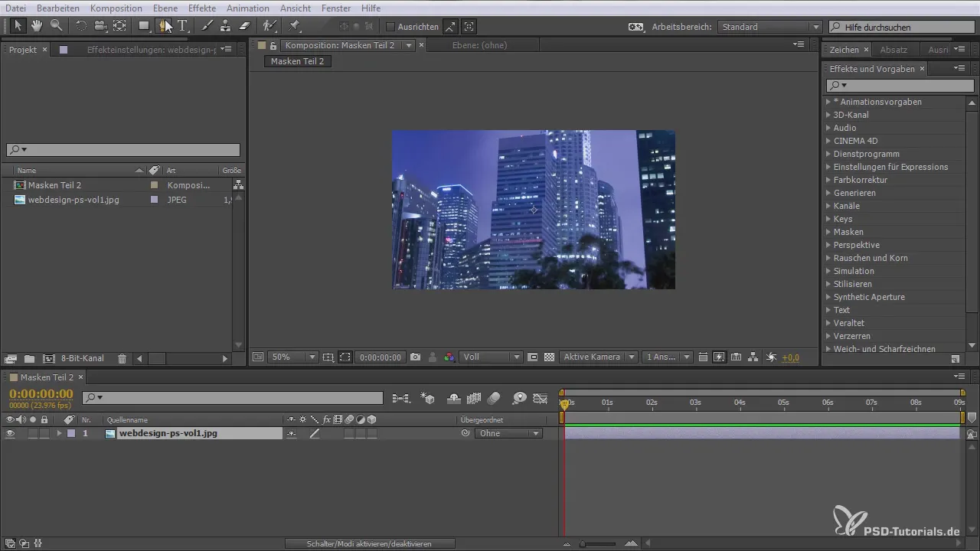Select the Hand tool
This screenshot has height=551, width=980.
[x=36, y=26]
